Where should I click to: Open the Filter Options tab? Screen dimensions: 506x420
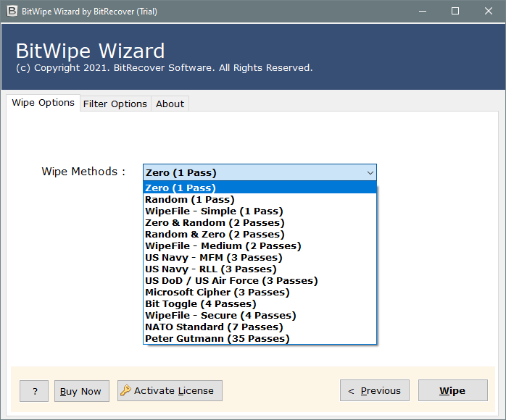click(115, 104)
